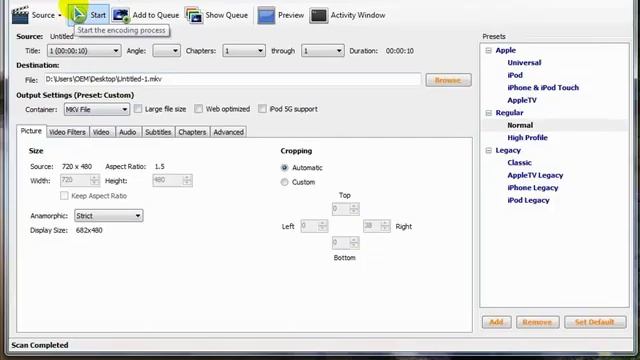Collapse the Apple presets group
The width and height of the screenshot is (640, 360).
pos(489,50)
